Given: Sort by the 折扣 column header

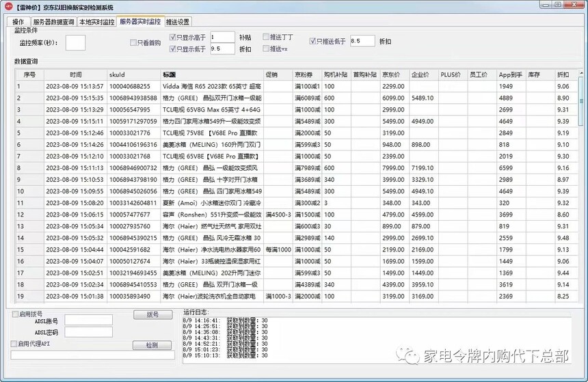Looking at the screenshot, I should [566, 74].
